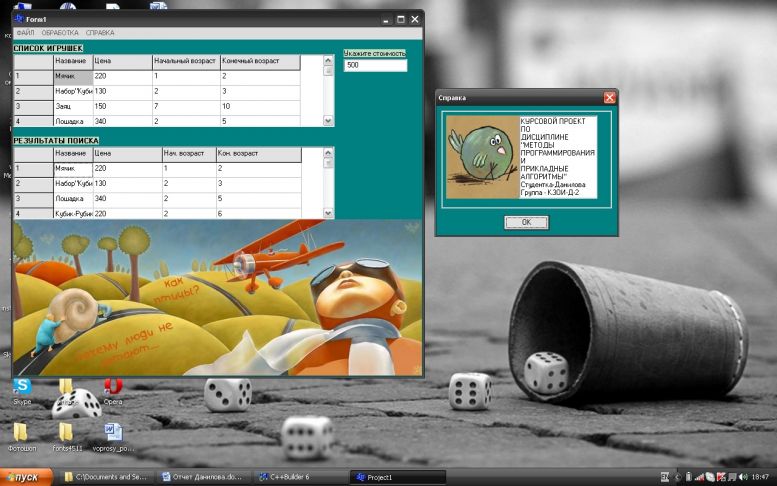This screenshot has width=777, height=486.
Task: Switch to the C++Builder 6 taskbar button
Action: click(x=301, y=477)
